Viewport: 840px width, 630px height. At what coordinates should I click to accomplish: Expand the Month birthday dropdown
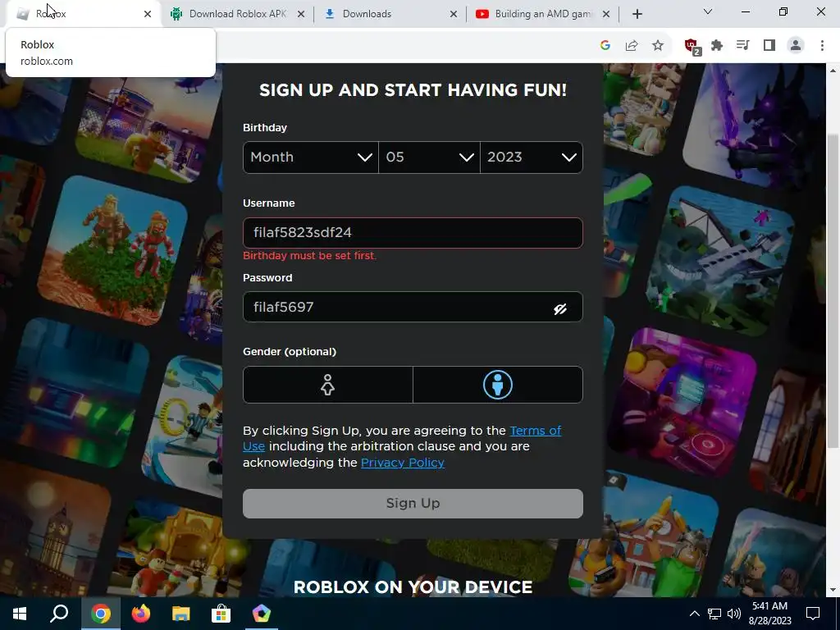point(311,157)
